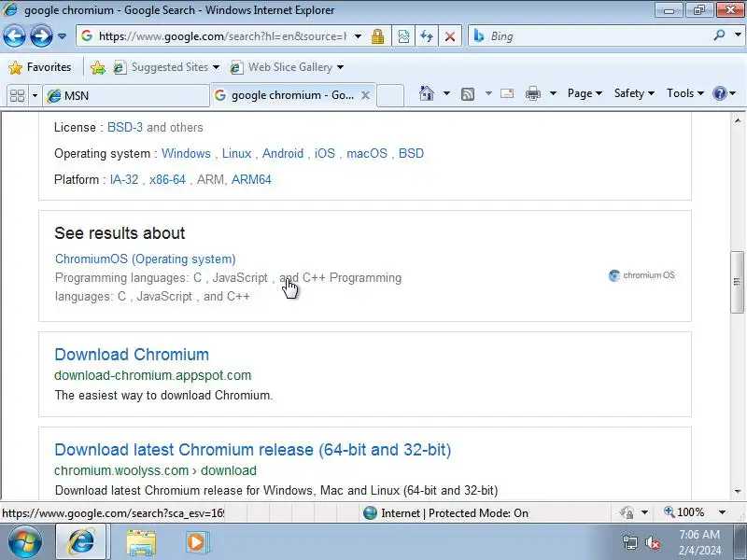747x560 pixels.
Task: Click the chromium OS logo thumbnail
Action: [641, 275]
